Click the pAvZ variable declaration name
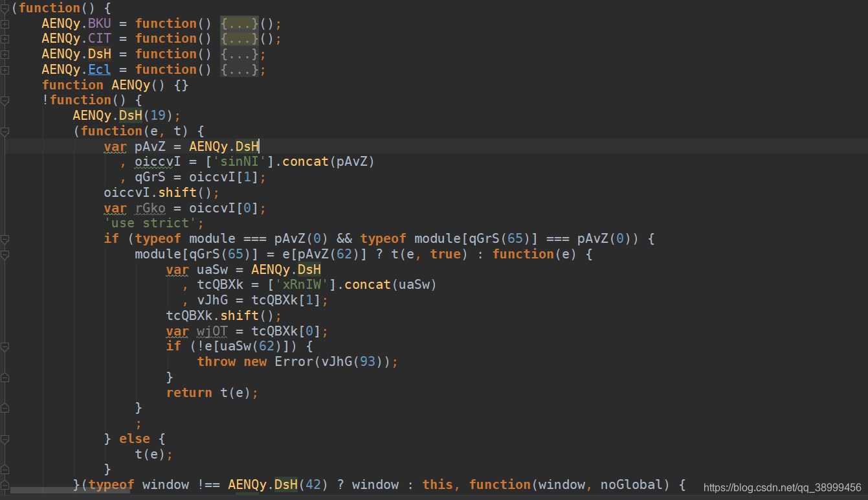The width and height of the screenshot is (868, 500). coord(150,146)
